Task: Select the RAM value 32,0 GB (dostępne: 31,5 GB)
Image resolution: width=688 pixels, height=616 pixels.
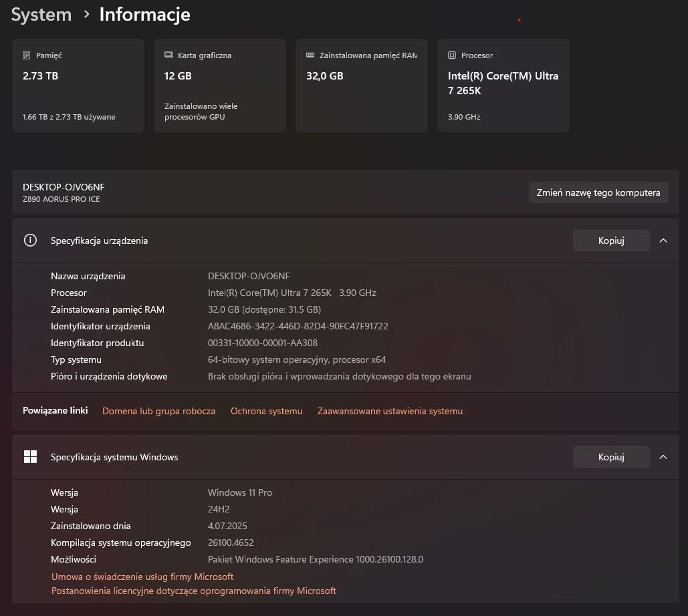Action: pos(264,309)
